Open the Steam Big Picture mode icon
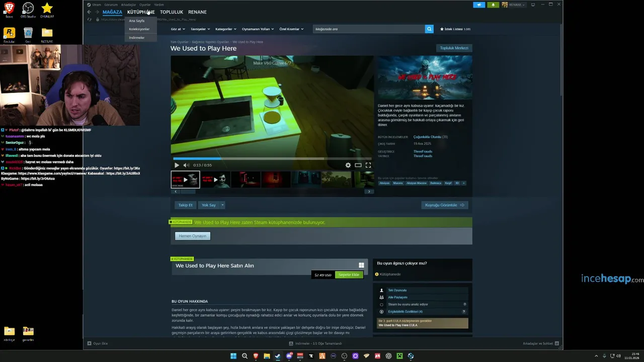 pyautogui.click(x=533, y=5)
